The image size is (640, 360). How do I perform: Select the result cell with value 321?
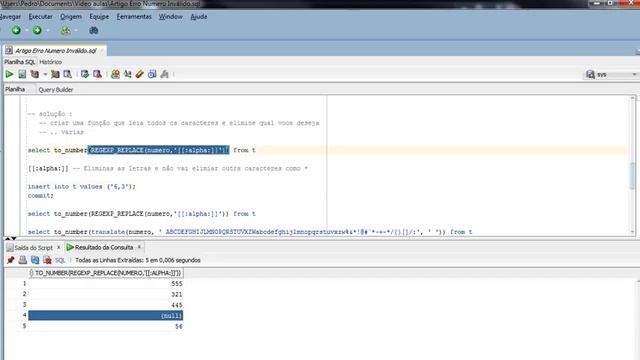106,294
